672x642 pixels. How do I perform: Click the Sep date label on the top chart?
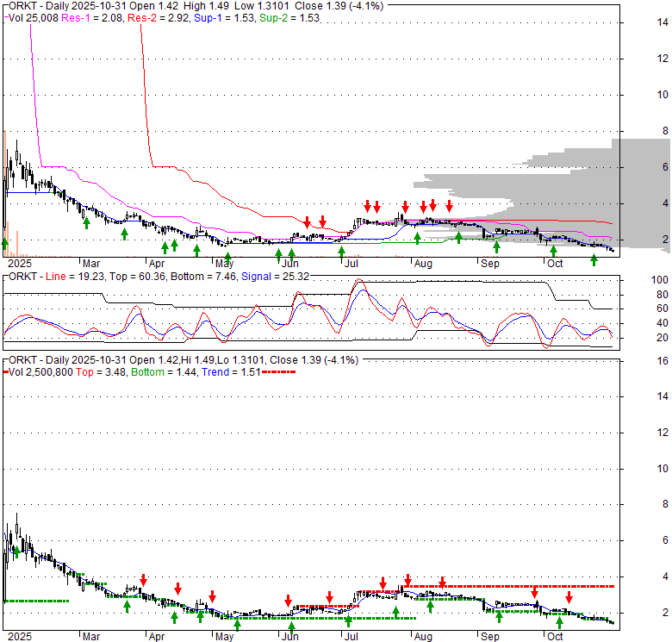[x=490, y=264]
